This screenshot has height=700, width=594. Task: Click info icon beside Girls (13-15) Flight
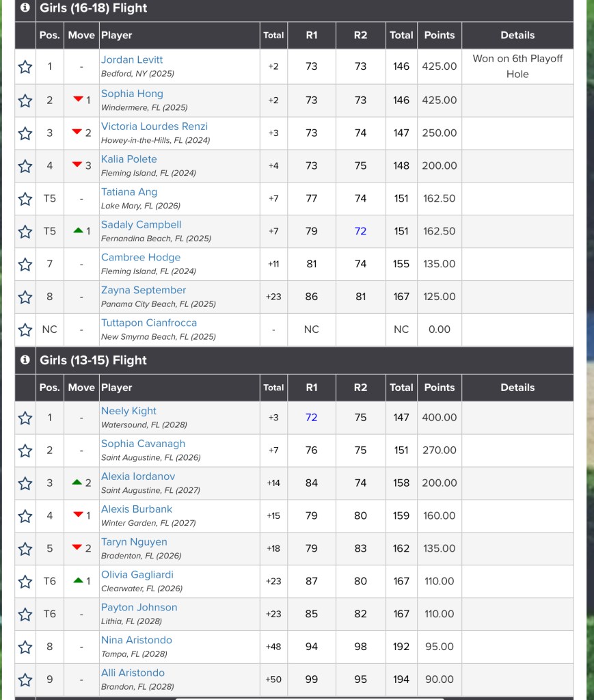(25, 360)
